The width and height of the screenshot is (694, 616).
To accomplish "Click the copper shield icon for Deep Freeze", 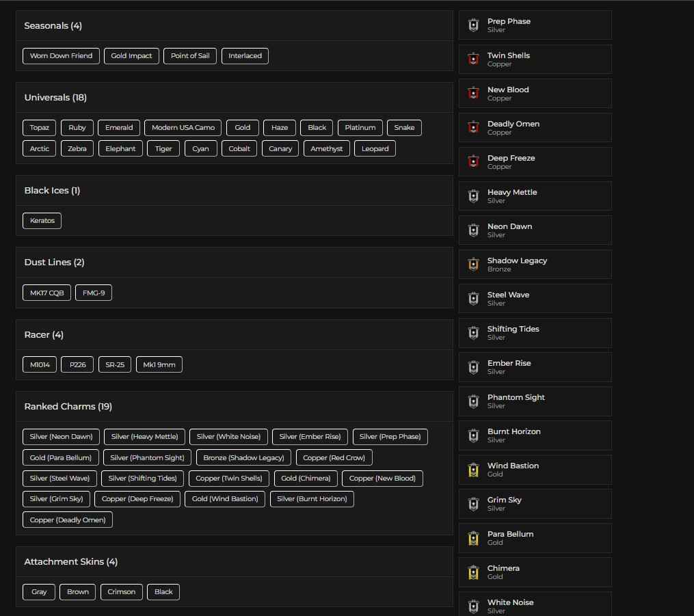I will pos(473,161).
